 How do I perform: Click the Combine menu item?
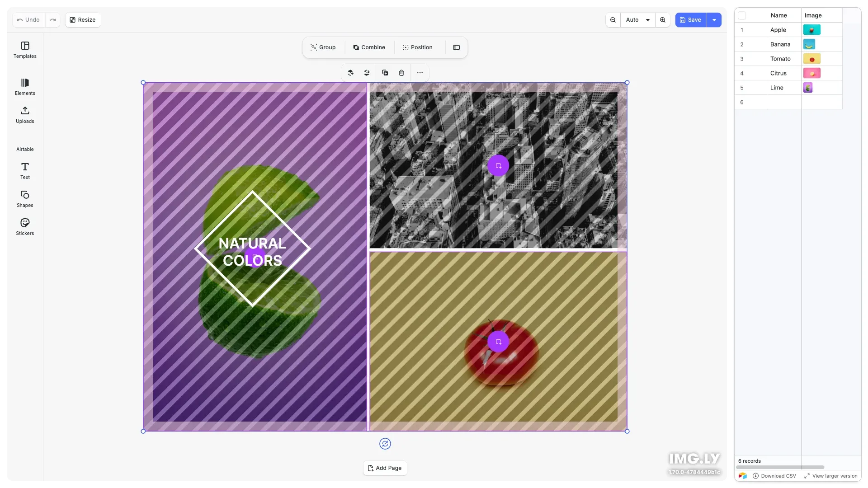pyautogui.click(x=369, y=47)
